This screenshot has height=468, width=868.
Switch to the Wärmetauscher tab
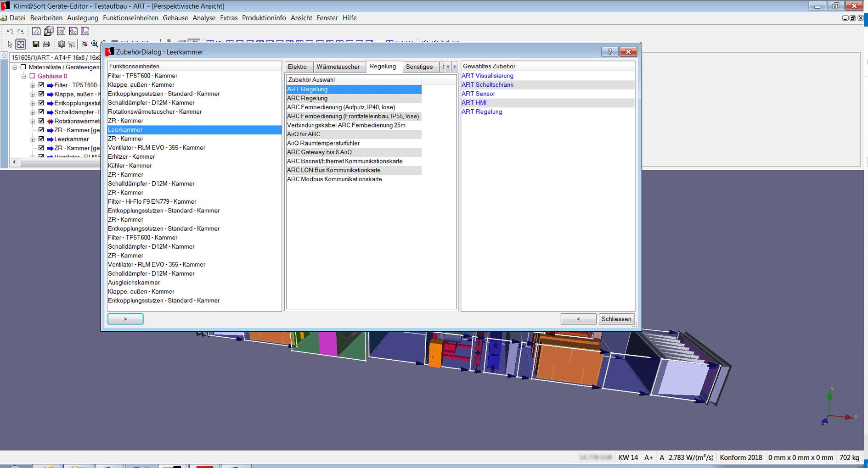coord(338,67)
